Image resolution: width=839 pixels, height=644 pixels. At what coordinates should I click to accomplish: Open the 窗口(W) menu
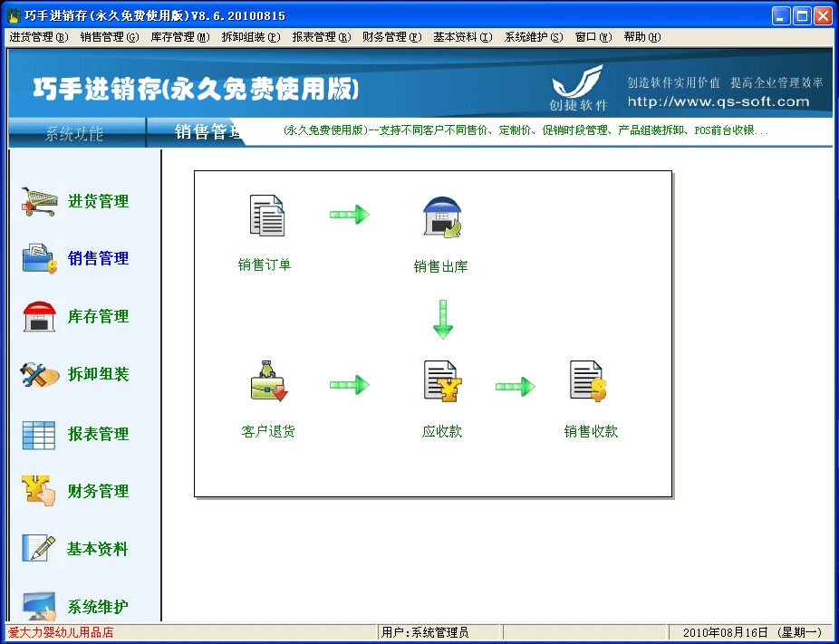[593, 37]
